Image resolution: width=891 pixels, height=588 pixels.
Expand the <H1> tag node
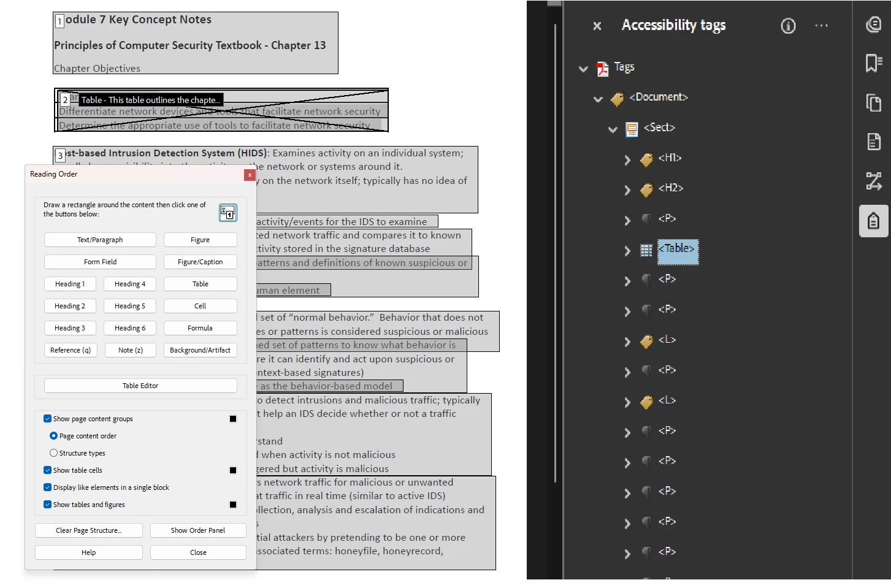point(627,160)
